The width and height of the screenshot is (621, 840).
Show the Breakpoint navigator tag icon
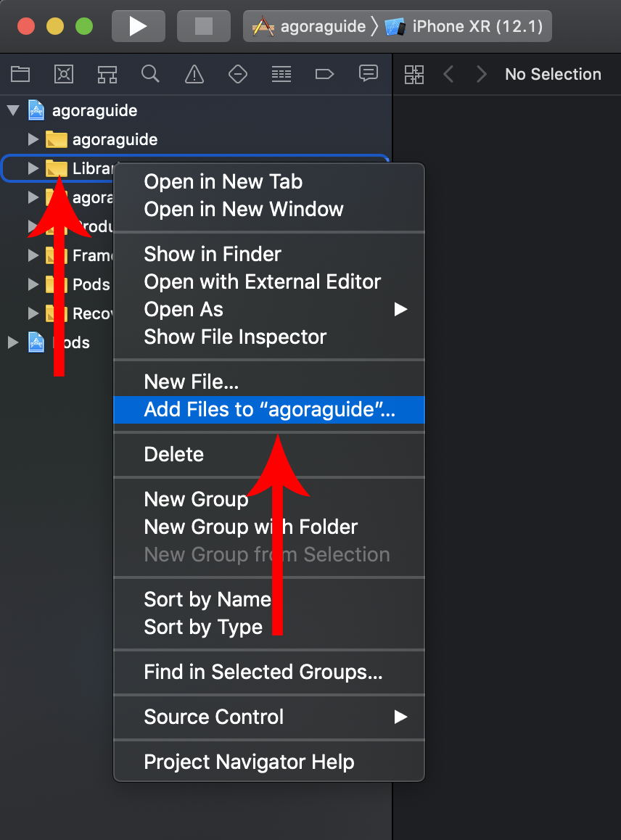[x=325, y=74]
